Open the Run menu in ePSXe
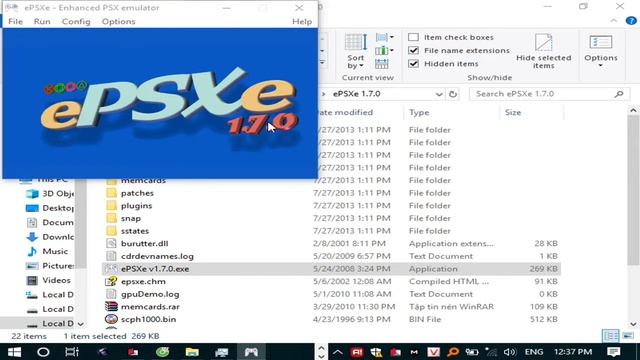 pyautogui.click(x=42, y=22)
